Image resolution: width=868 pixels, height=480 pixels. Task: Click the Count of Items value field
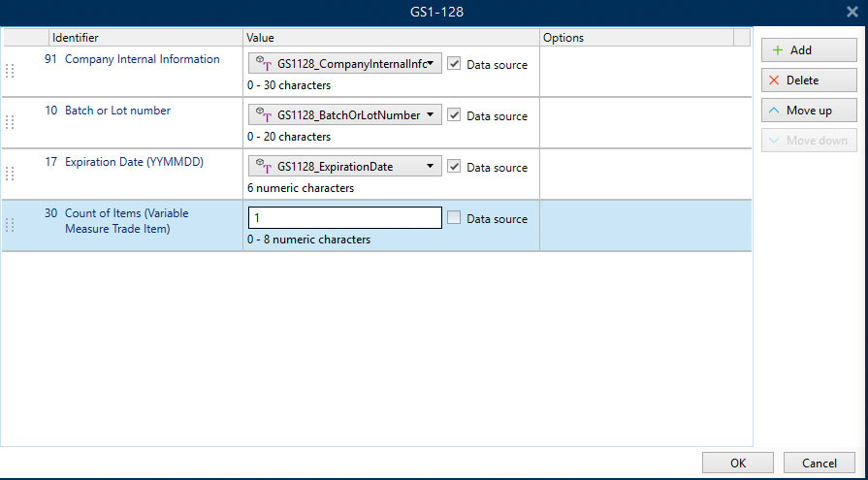[x=344, y=218]
